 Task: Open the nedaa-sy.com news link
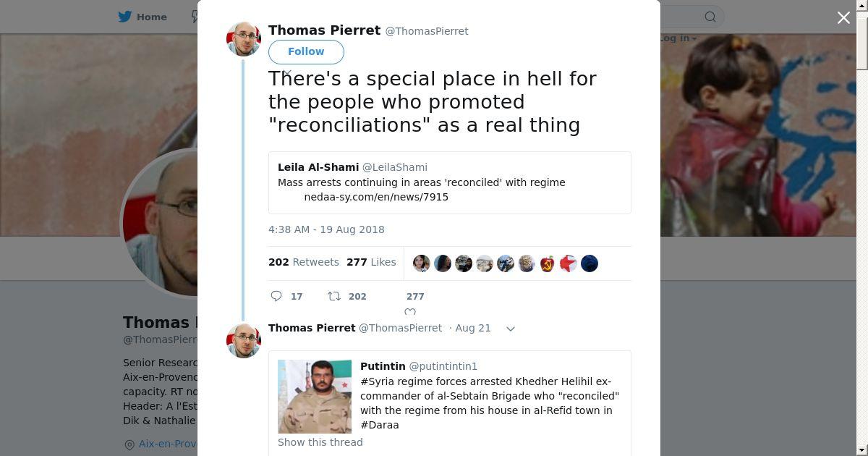click(x=376, y=197)
